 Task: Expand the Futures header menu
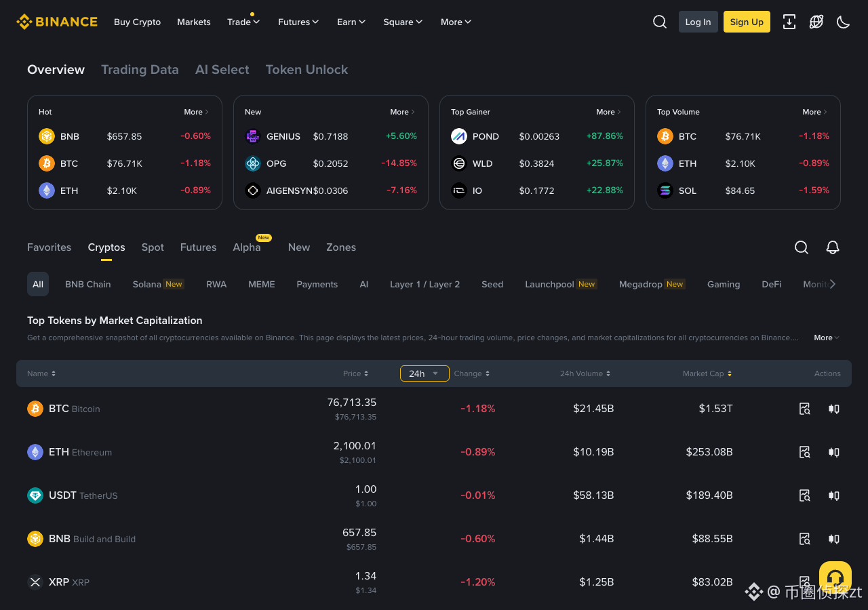tap(298, 22)
